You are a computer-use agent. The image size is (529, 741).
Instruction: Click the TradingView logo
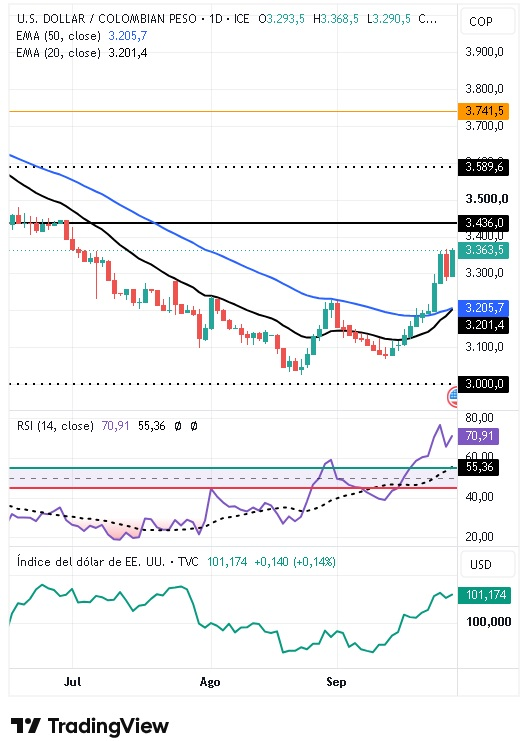tap(90, 725)
